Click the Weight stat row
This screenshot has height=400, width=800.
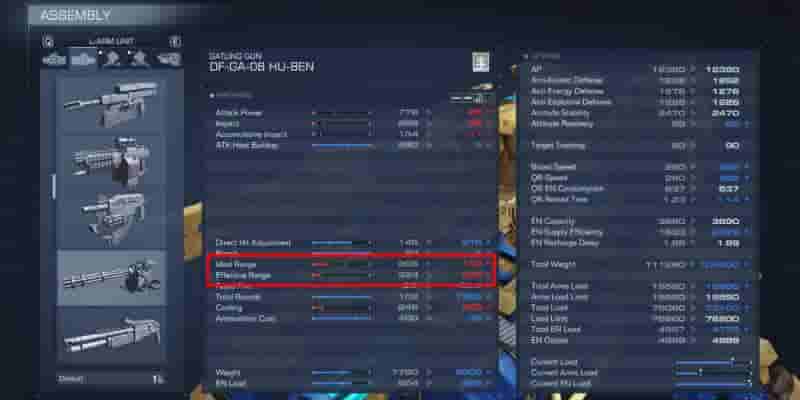352,373
